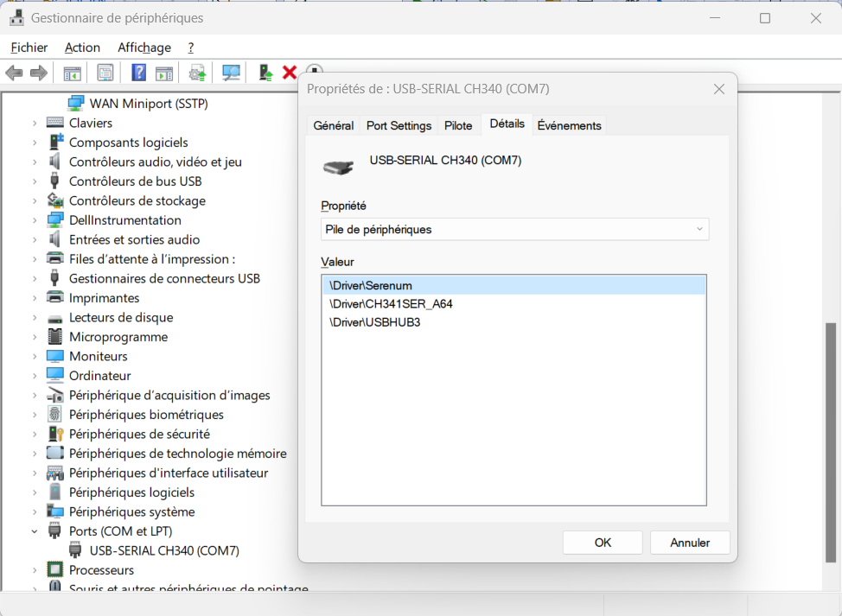This screenshot has height=616, width=842.
Task: Collapse the Ports (COM et LPT) node
Action: tap(35, 530)
